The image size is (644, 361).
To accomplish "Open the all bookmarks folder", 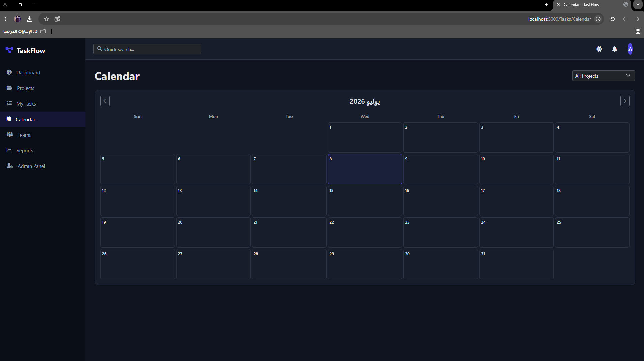I will (24, 31).
